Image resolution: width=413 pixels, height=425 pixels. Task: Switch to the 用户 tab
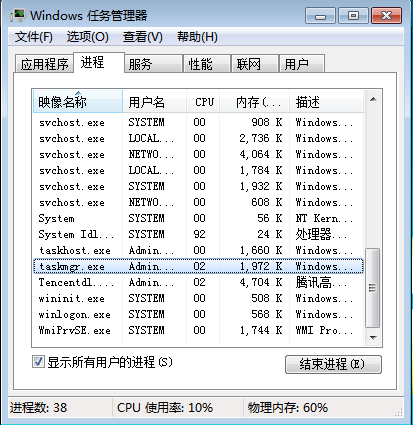click(302, 64)
